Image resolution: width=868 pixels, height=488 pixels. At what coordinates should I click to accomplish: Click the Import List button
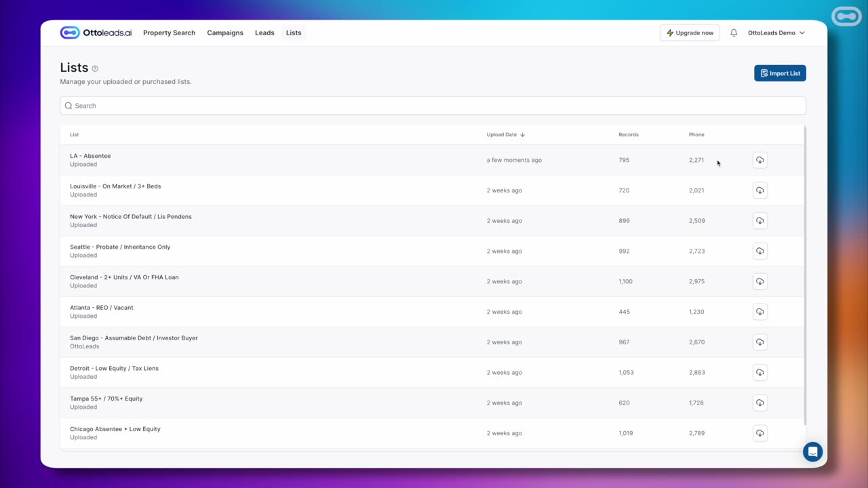tap(780, 73)
